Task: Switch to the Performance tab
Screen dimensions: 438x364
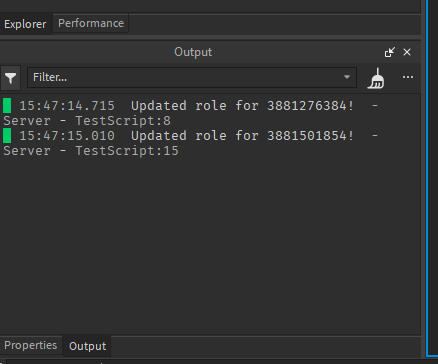Action: click(91, 23)
